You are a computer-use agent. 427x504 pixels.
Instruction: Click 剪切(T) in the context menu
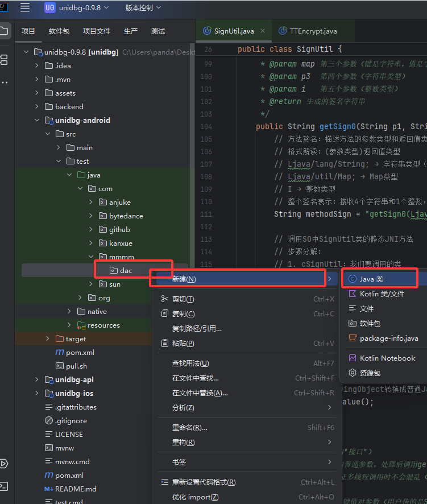coord(247,299)
